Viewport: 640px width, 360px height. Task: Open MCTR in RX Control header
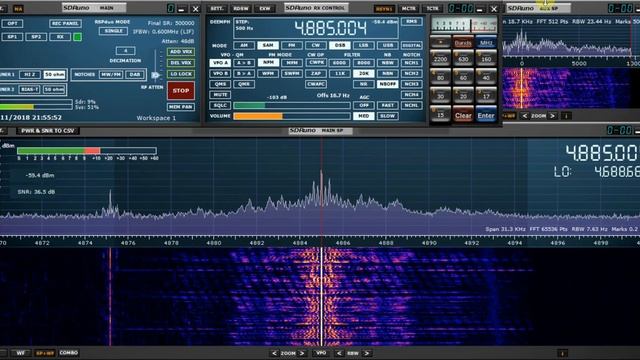click(408, 8)
